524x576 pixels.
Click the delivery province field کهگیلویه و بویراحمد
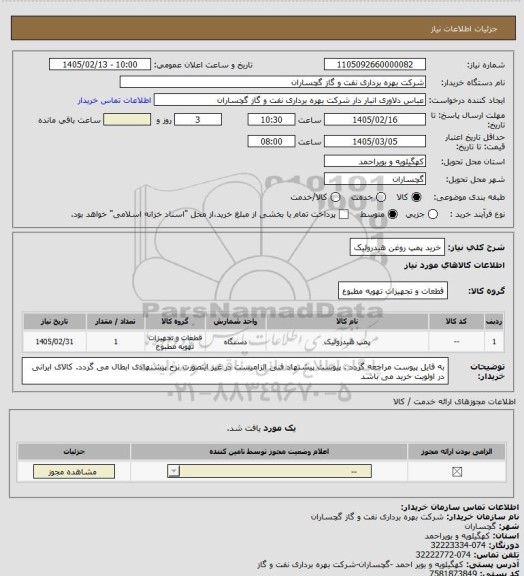[375, 161]
